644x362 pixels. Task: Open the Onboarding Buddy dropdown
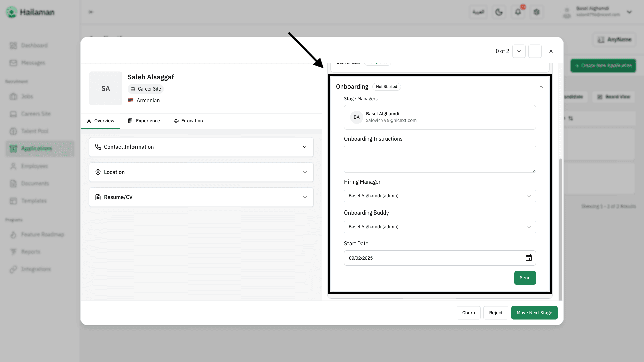(440, 227)
